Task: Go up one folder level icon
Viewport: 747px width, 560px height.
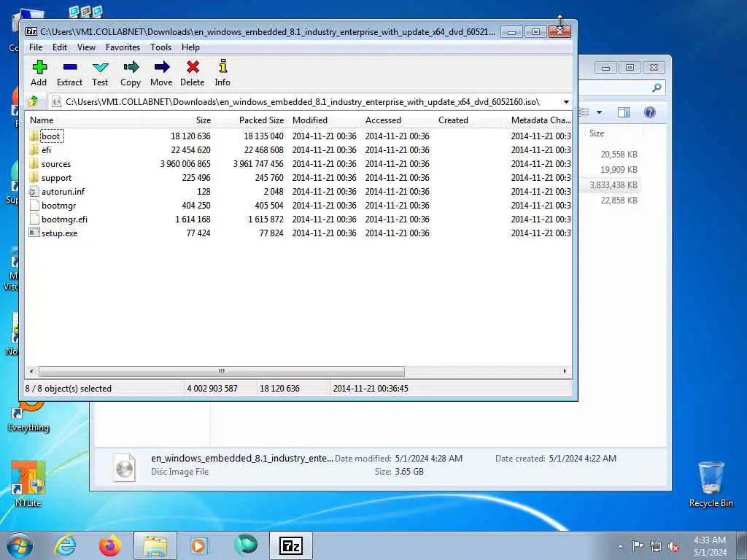Action: [34, 101]
